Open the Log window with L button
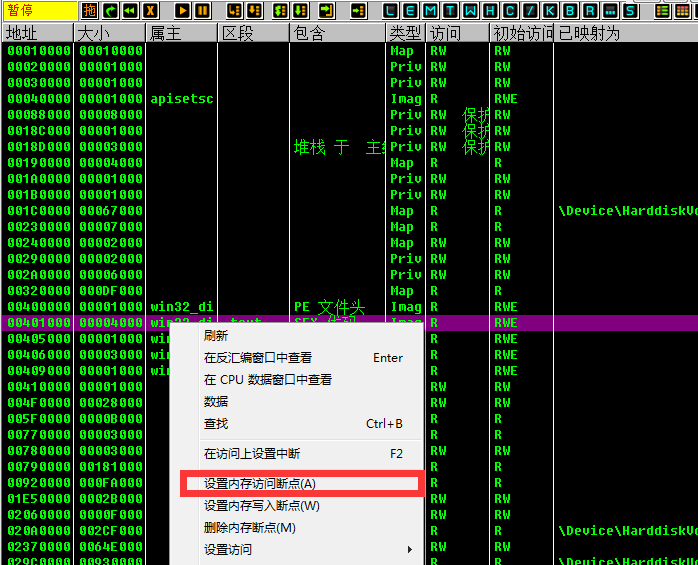Screen dimensions: 698x565 pyautogui.click(x=391, y=10)
